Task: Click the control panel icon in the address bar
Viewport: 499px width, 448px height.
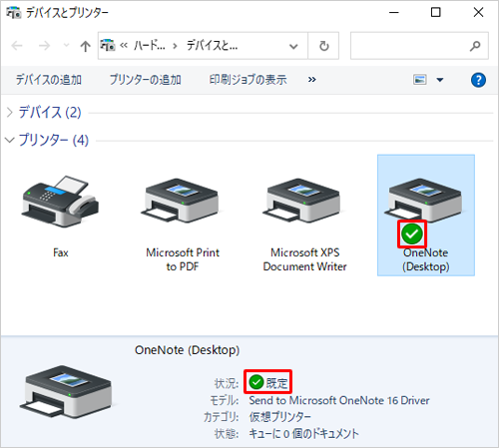Action: [x=108, y=46]
